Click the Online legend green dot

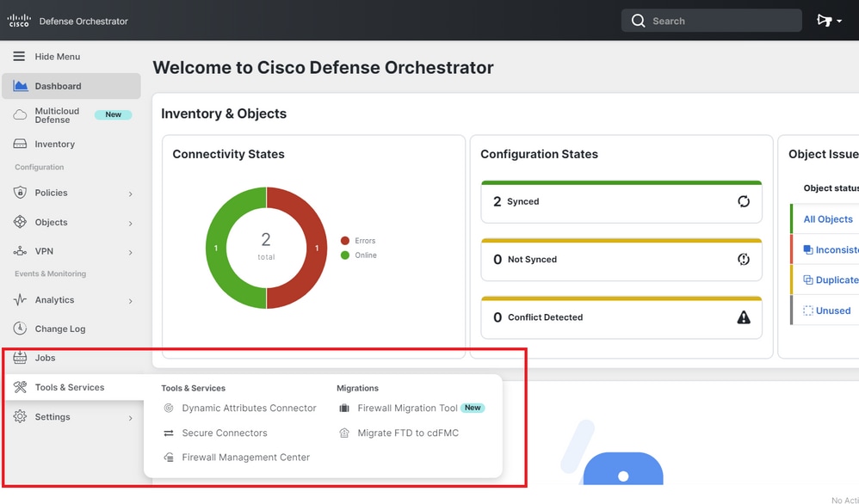[x=344, y=255]
